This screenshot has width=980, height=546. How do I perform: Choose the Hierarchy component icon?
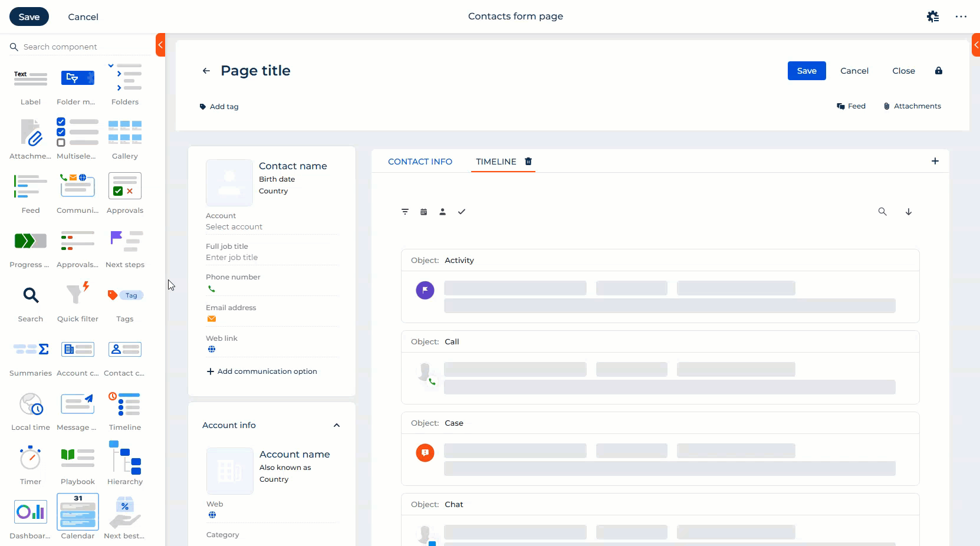(124, 459)
